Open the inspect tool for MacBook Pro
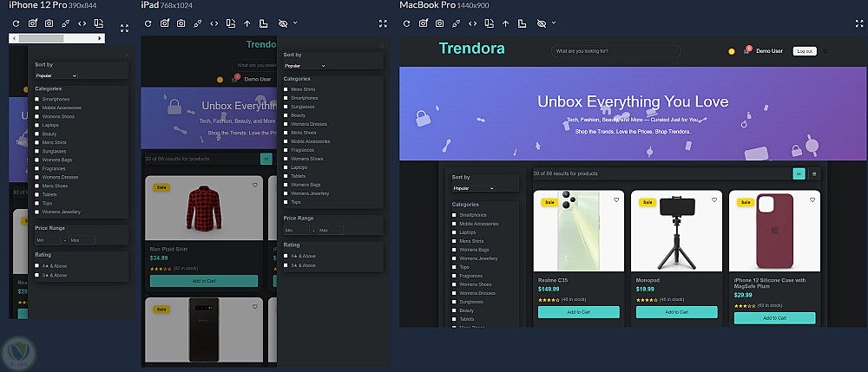The height and width of the screenshot is (372, 868). point(457,23)
